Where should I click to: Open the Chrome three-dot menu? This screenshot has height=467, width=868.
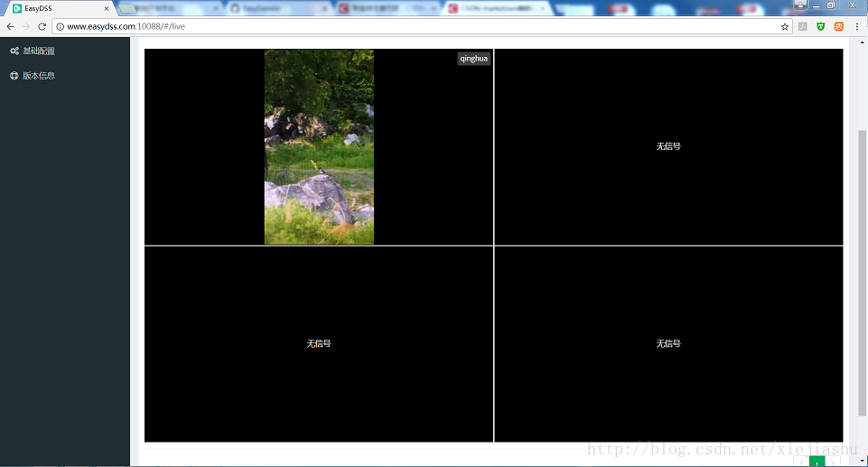coord(857,26)
